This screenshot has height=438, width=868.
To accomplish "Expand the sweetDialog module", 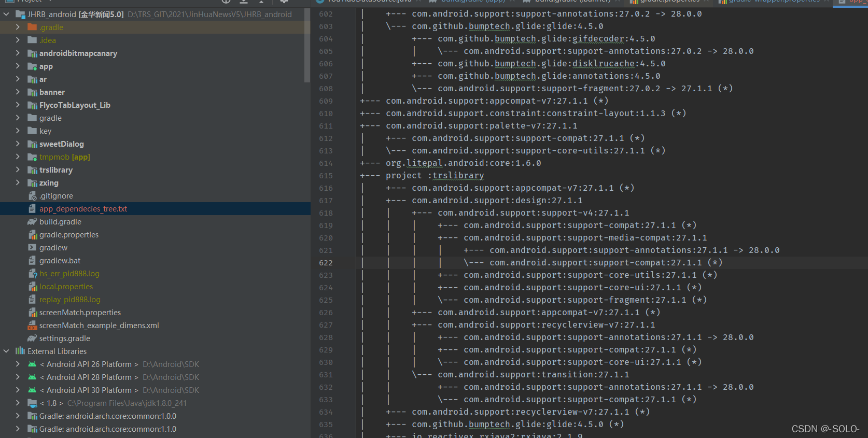I will point(18,144).
